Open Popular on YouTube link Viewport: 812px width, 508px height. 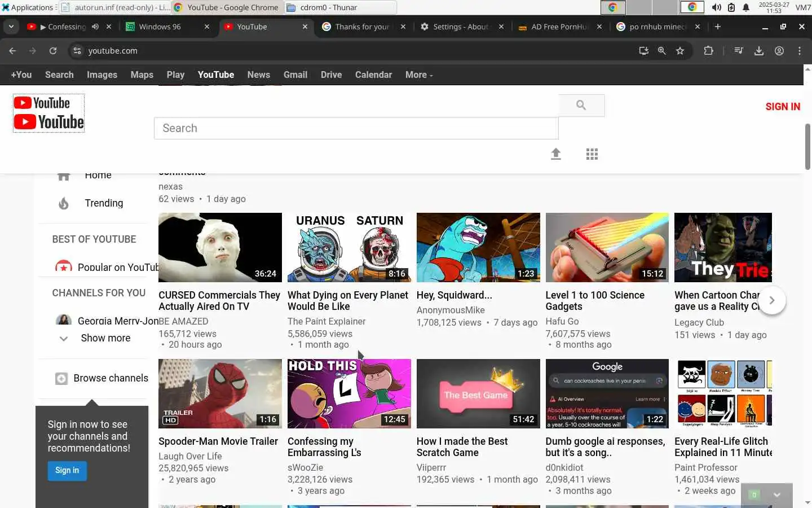(x=118, y=267)
